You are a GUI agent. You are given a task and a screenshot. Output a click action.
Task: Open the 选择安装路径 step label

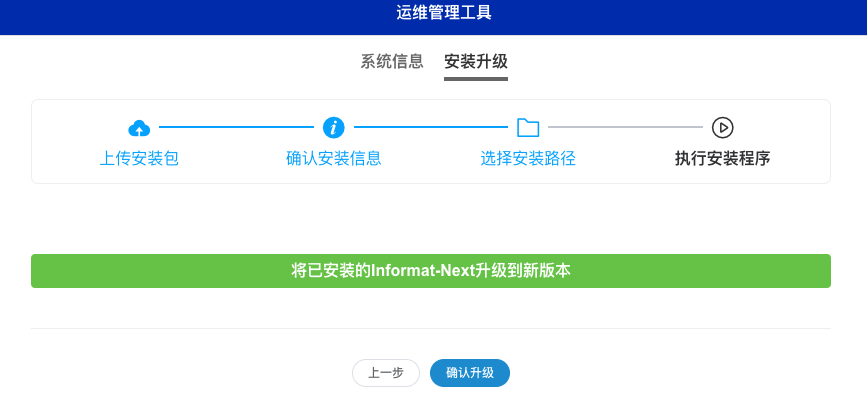[x=528, y=158]
